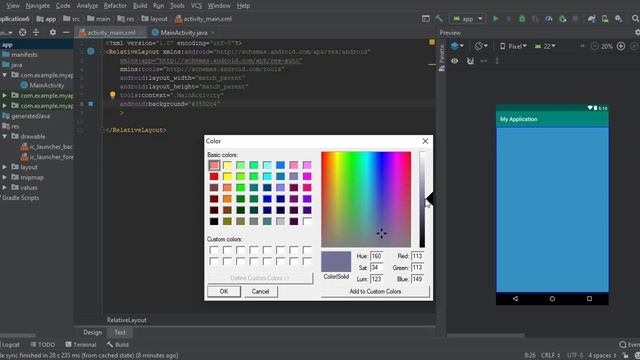
Task: Open the API 22 version dropdown
Action: [545, 46]
